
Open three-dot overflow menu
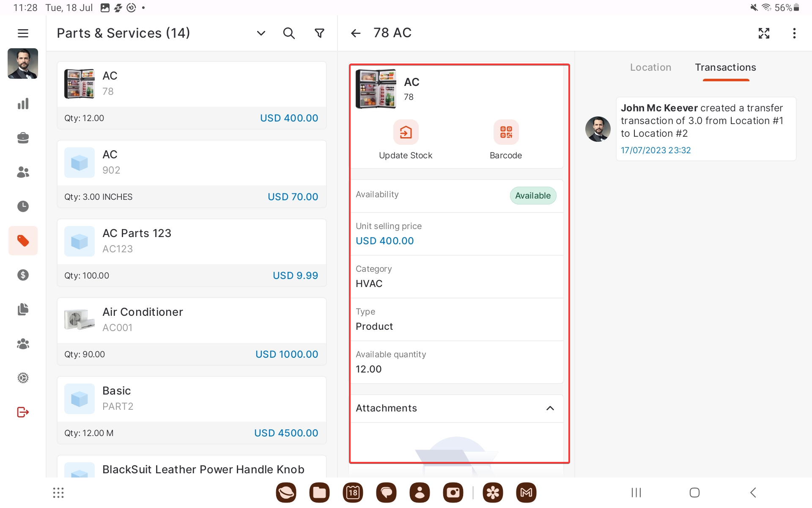794,33
